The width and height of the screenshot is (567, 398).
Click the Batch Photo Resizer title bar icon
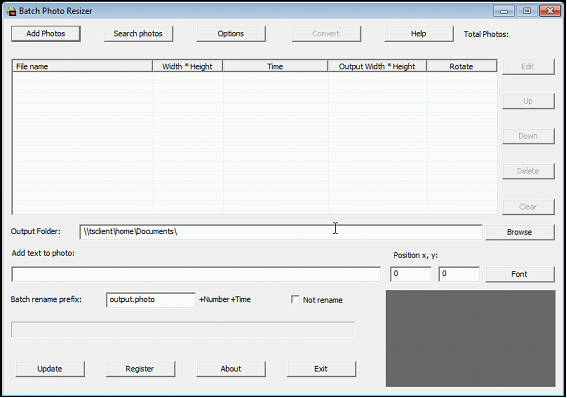pos(11,11)
